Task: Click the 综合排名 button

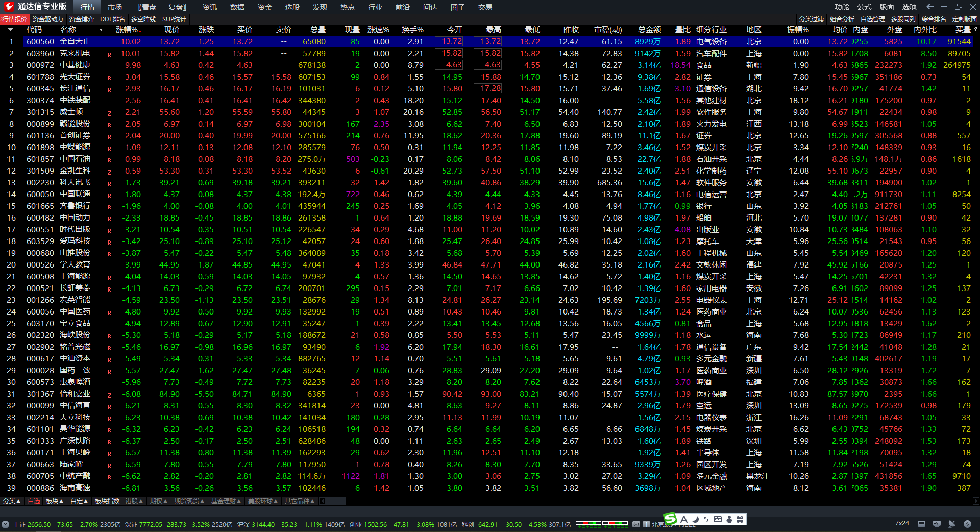Action: pos(934,19)
